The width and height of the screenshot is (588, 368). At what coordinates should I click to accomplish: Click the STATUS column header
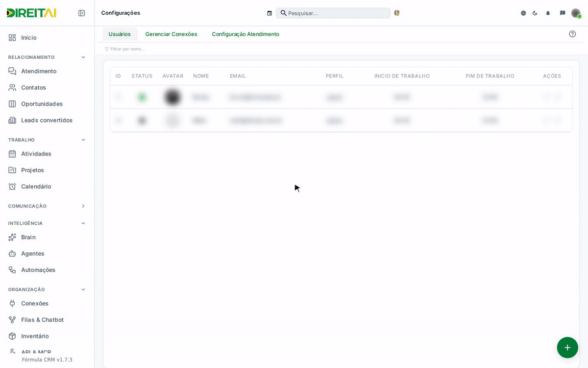142,76
